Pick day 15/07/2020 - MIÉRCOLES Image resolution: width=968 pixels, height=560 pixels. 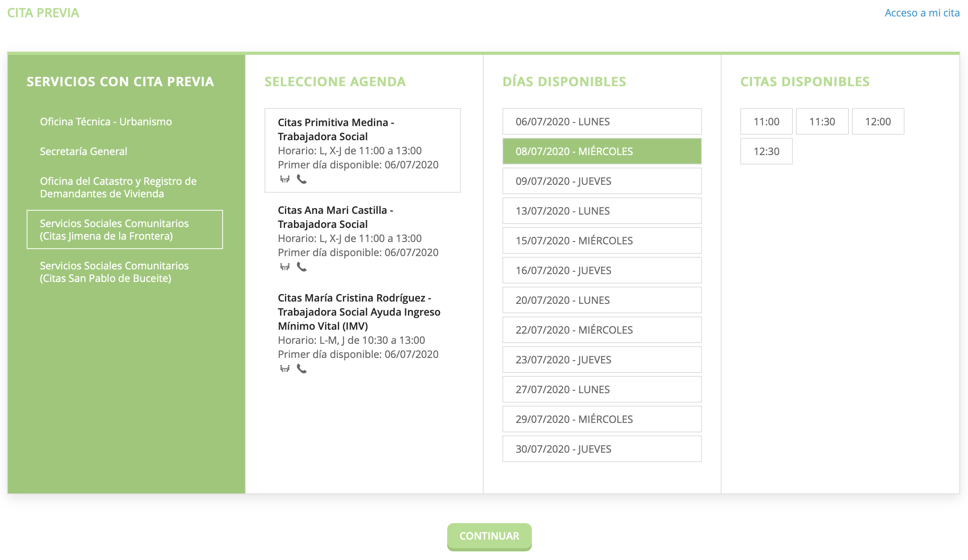tap(602, 240)
